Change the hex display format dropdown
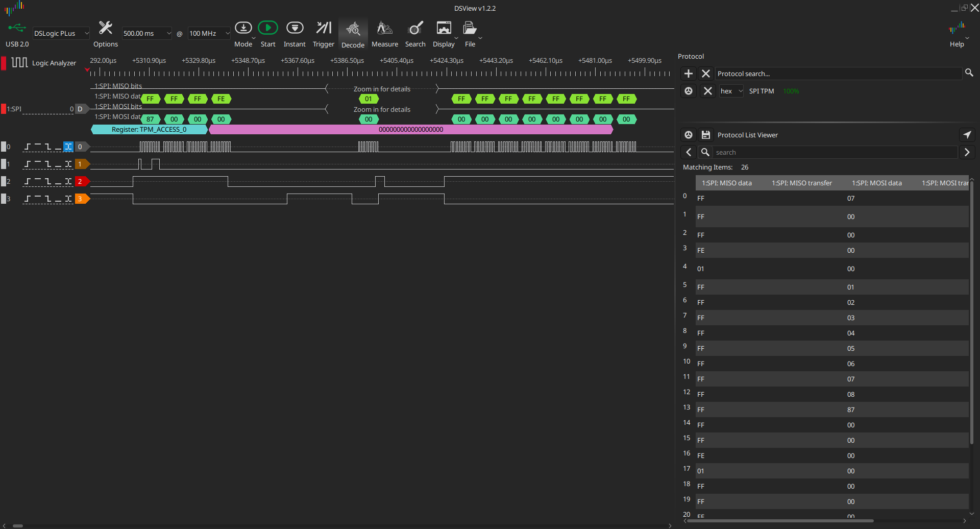This screenshot has height=529, width=980. (731, 91)
